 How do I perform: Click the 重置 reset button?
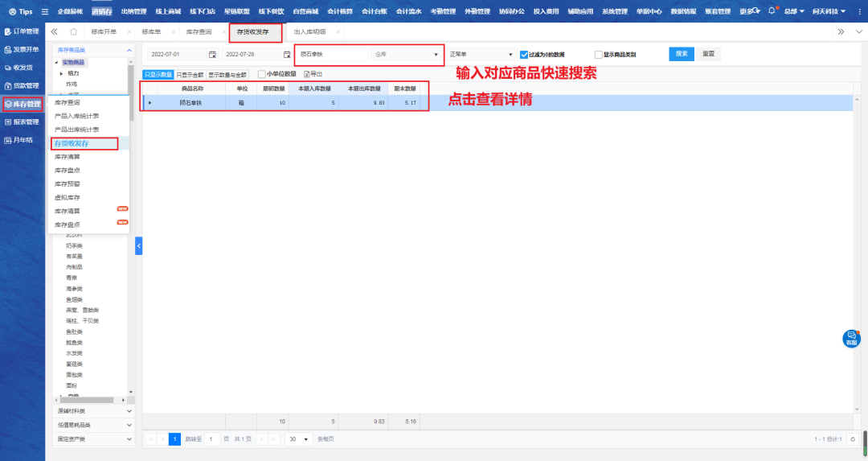[x=708, y=54]
